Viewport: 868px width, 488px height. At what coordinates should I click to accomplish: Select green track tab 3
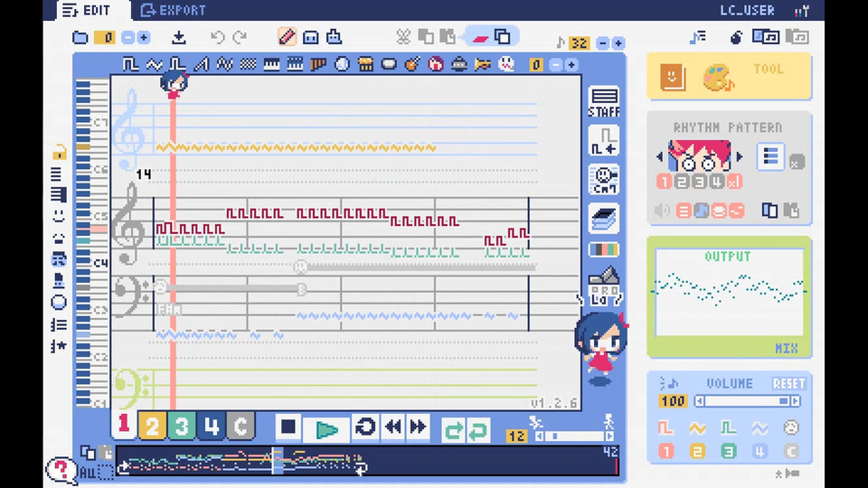tap(182, 426)
